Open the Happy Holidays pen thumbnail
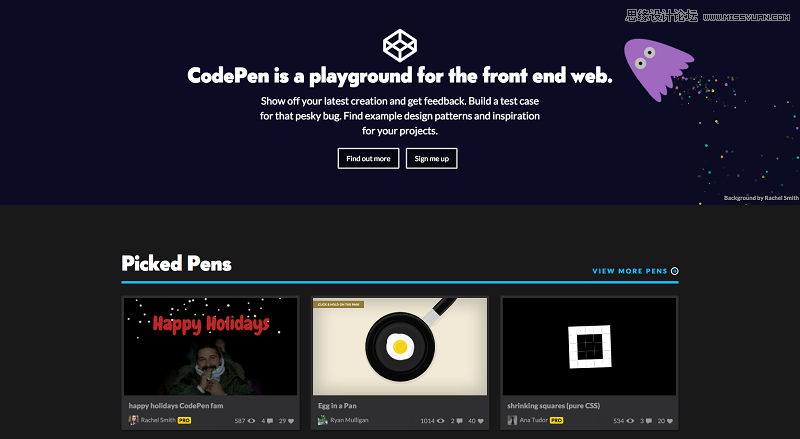Viewport: 800px width, 439px height. 210,346
